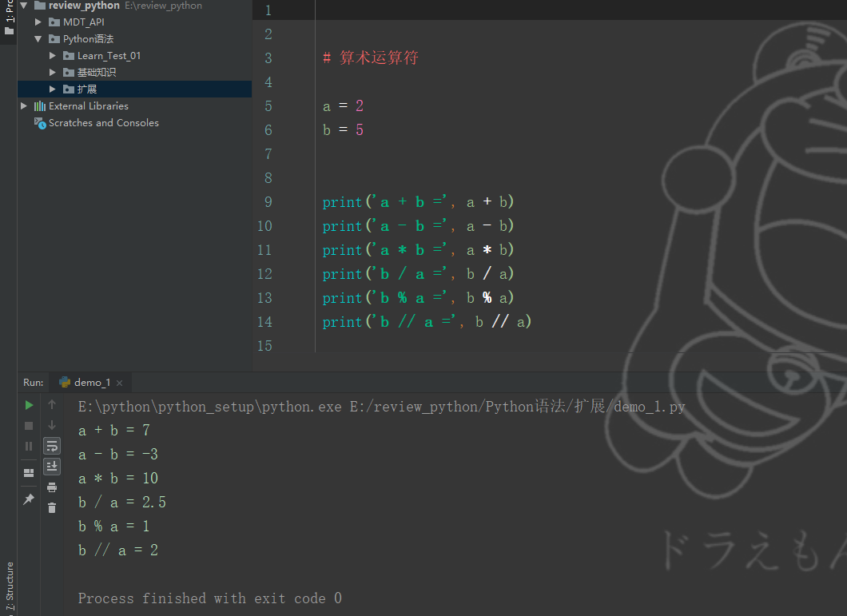Close the demo_1 run tab
This screenshot has height=616, width=847.
(x=119, y=384)
